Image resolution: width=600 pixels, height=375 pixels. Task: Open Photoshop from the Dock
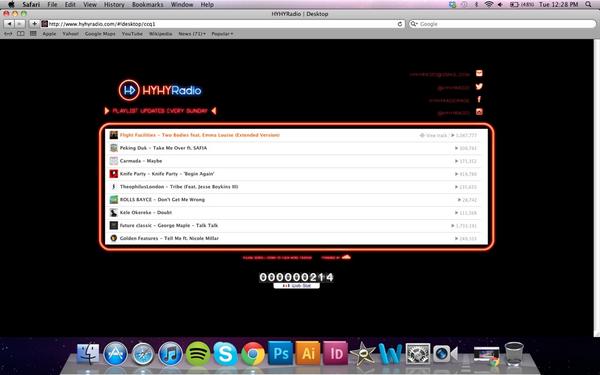click(280, 353)
